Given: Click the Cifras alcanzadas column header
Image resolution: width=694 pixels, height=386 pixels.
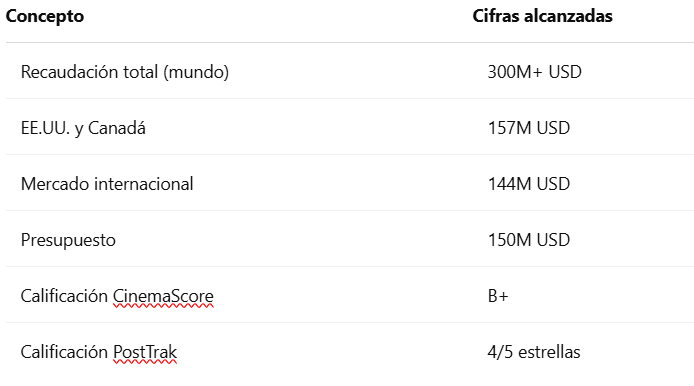Looking at the screenshot, I should tap(542, 16).
